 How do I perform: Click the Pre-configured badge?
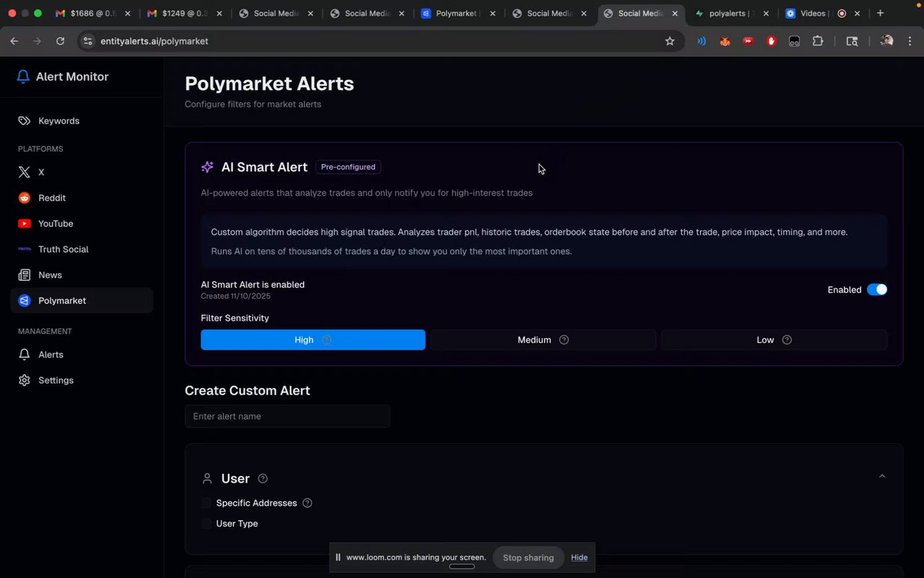point(348,167)
